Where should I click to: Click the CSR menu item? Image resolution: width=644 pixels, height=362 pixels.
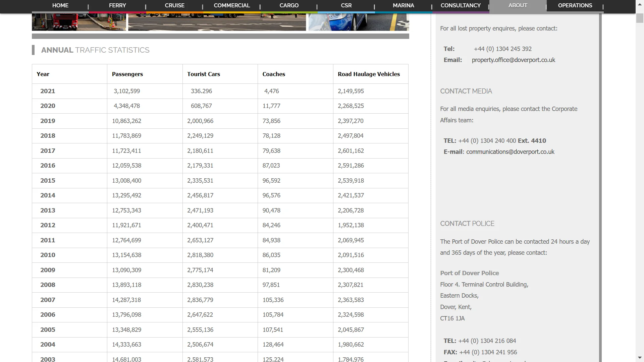pos(346,6)
